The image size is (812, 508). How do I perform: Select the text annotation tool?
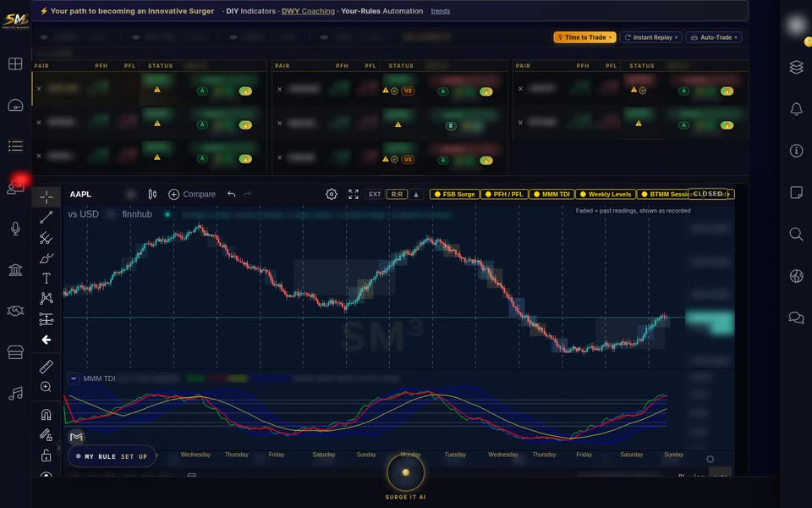coord(46,279)
